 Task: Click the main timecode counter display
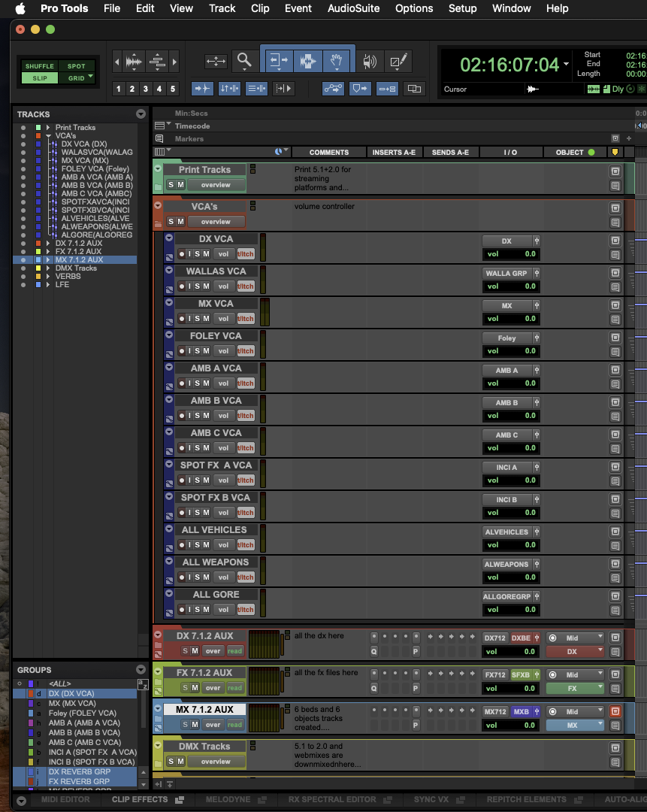(x=509, y=65)
